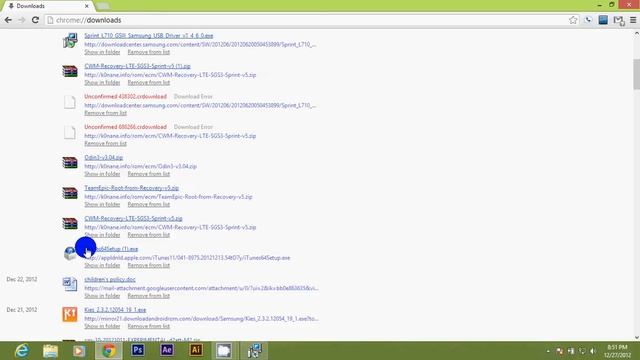Show TeamEpic-Root-from-Recovery-v5.zip in folder
The width and height of the screenshot is (640, 360).
pyautogui.click(x=102, y=204)
